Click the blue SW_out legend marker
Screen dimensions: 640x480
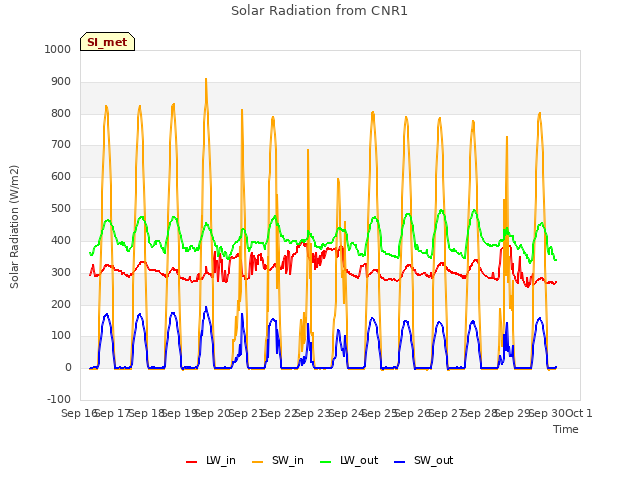coord(400,462)
